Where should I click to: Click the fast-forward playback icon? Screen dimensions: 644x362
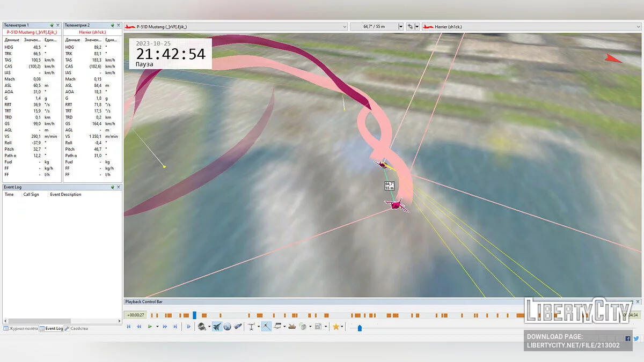[165, 327]
